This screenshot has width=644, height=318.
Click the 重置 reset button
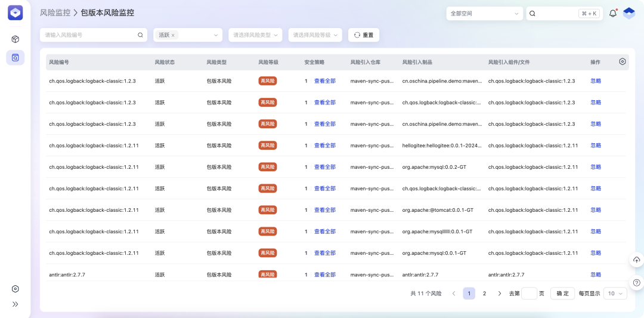point(364,35)
